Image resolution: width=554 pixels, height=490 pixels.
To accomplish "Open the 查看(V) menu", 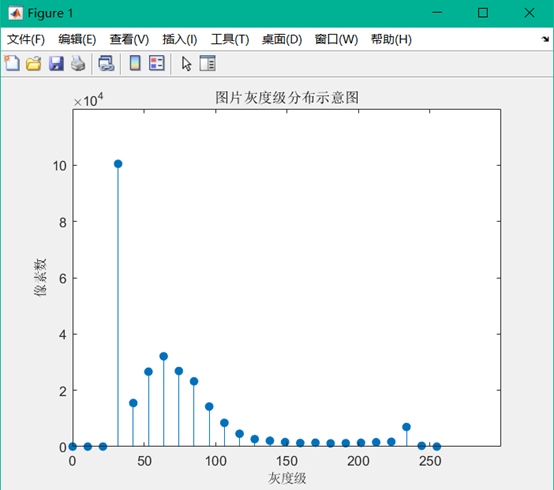I will (129, 39).
